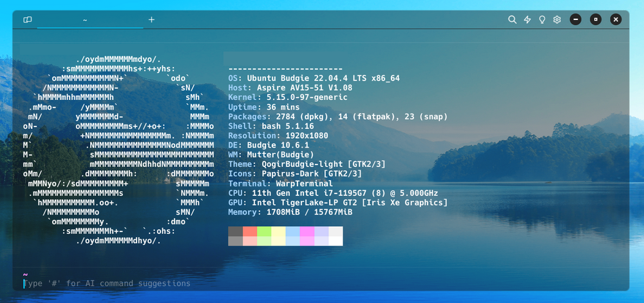Open the Warp Drive panel icon
Image resolution: width=644 pixels, height=303 pixels.
coord(27,20)
